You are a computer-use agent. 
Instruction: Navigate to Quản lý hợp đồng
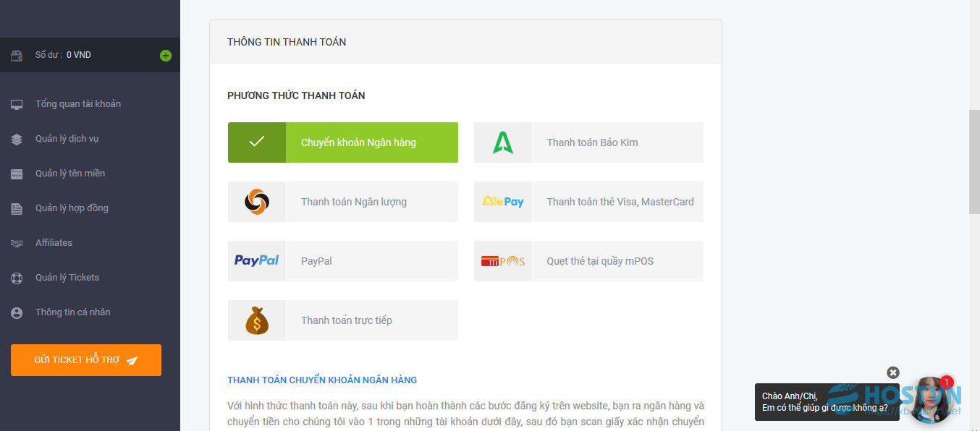[x=72, y=208]
